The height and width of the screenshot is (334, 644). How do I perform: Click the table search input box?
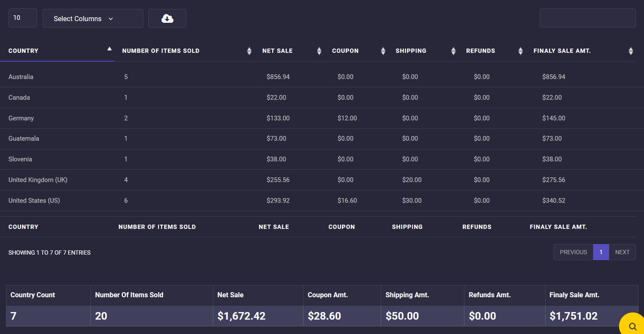tap(587, 18)
